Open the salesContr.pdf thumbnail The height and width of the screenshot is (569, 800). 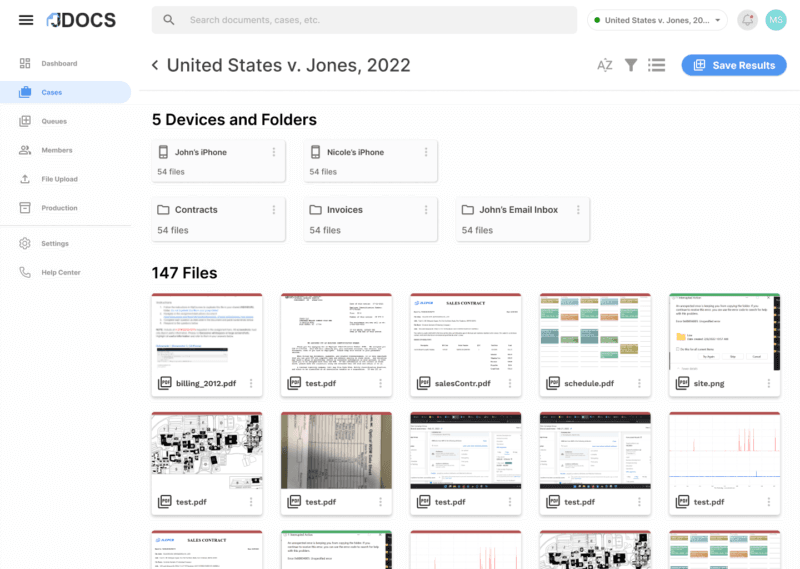click(x=466, y=333)
